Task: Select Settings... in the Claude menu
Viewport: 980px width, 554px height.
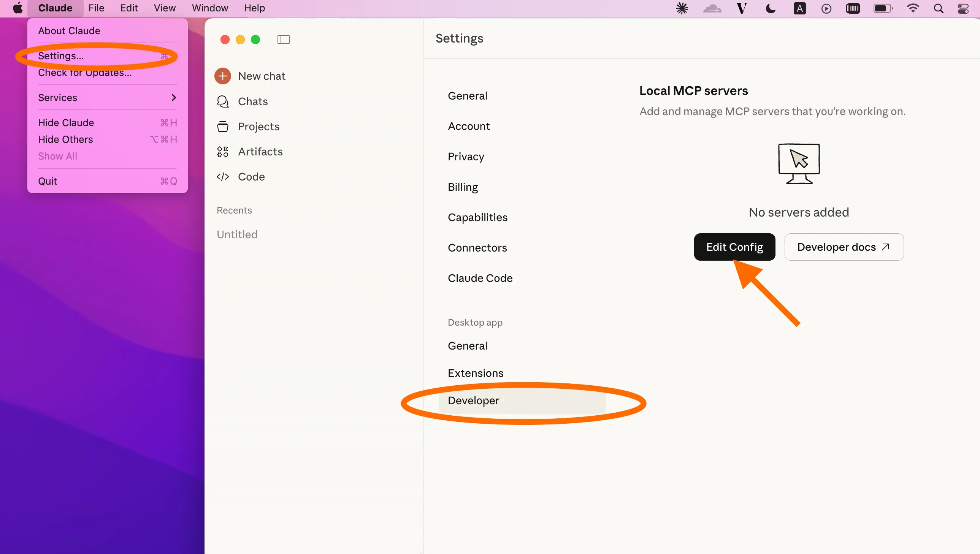Action: pyautogui.click(x=61, y=56)
